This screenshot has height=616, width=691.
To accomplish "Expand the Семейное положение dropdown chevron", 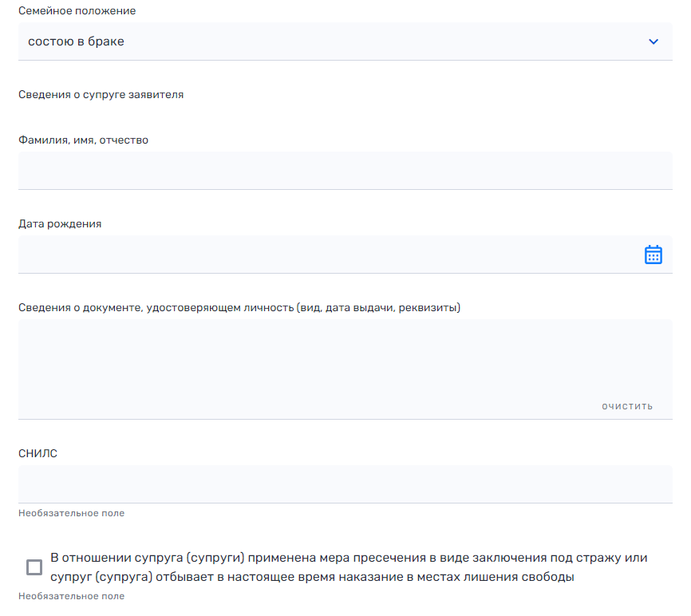I will pos(653,41).
